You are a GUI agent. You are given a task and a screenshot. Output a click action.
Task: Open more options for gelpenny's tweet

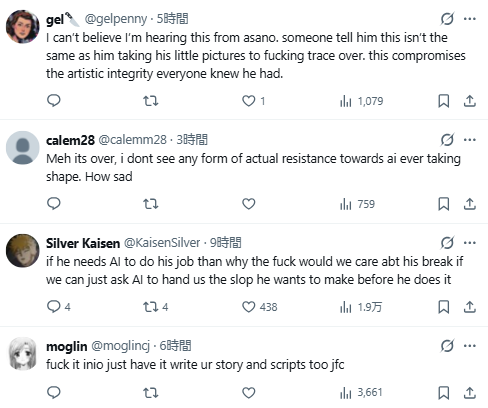point(470,19)
